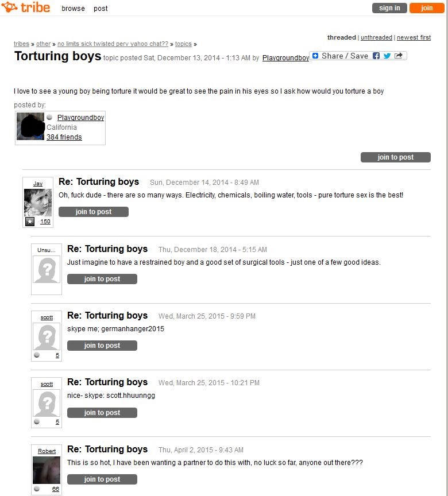This screenshot has height=496, width=448.
Task: Open the browse menu
Action: tap(73, 9)
